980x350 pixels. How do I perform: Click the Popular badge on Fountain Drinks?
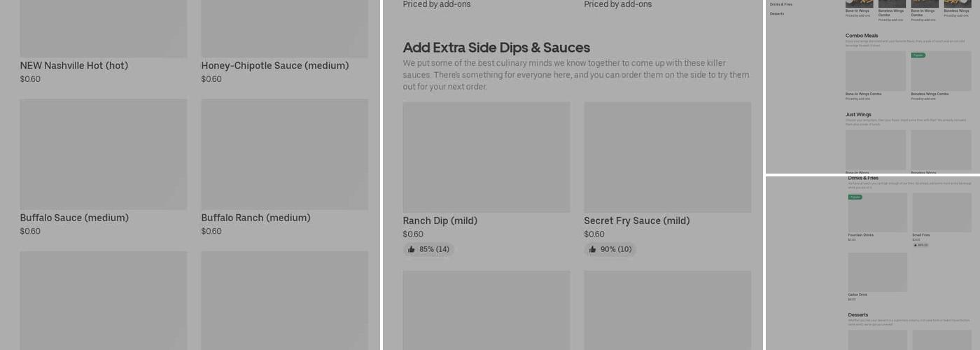pos(855,197)
